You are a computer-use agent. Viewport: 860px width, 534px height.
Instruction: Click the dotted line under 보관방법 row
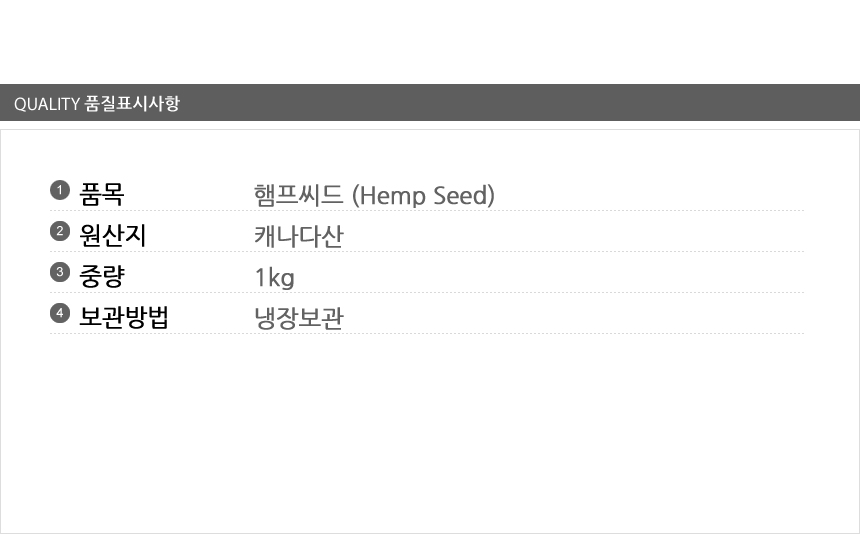427,333
